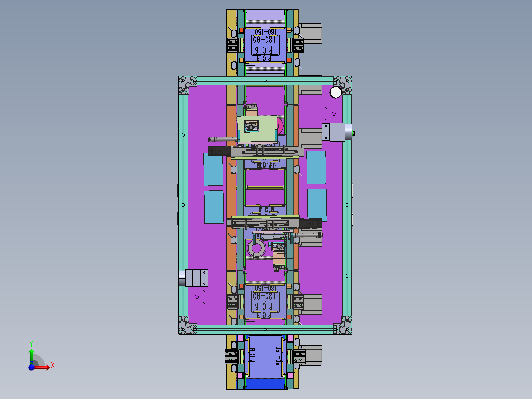This screenshot has height=399, width=532.
Task: Select the light green block on the conveyor
Action: coord(258,128)
